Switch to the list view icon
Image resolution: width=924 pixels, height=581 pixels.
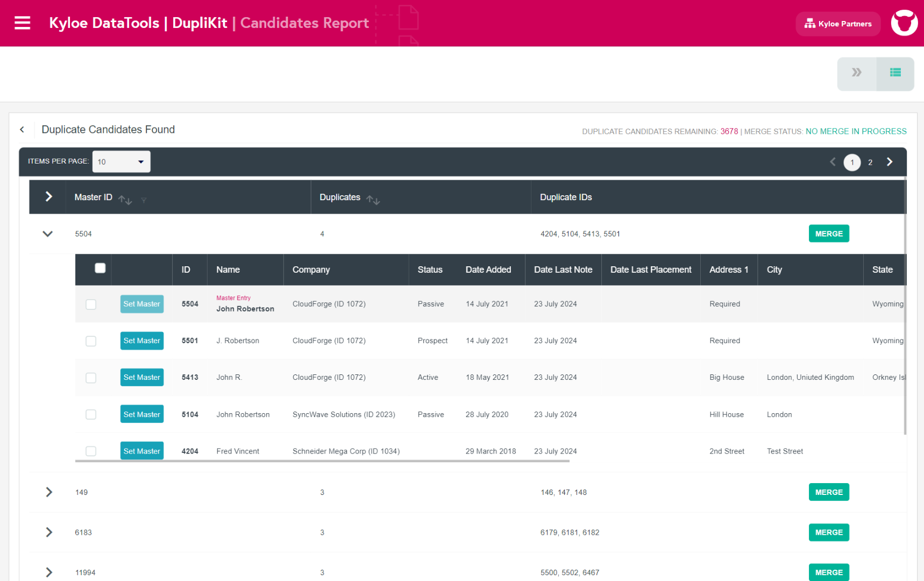(895, 73)
